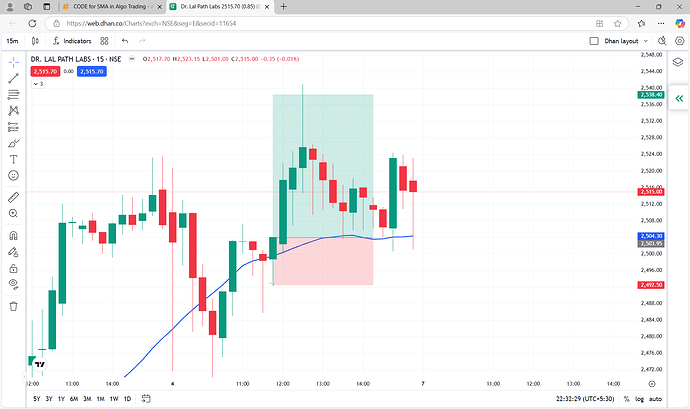The image size is (690, 409).
Task: Select the 3Y date range
Action: click(49, 399)
